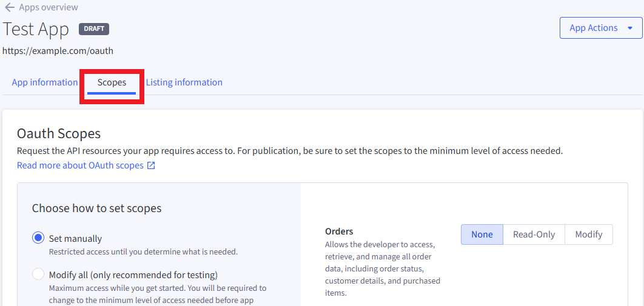This screenshot has height=306, width=644.
Task: Open Read more about OAuth scopes link
Action: [80, 165]
